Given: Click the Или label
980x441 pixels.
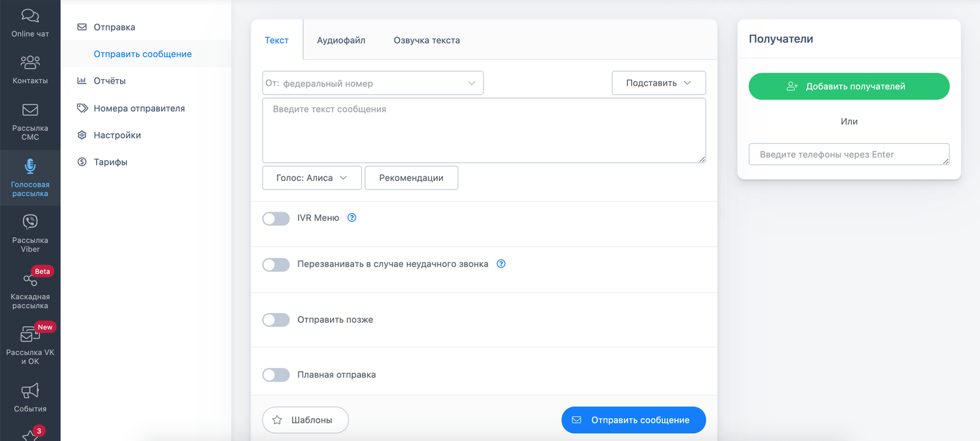Looking at the screenshot, I should (849, 122).
